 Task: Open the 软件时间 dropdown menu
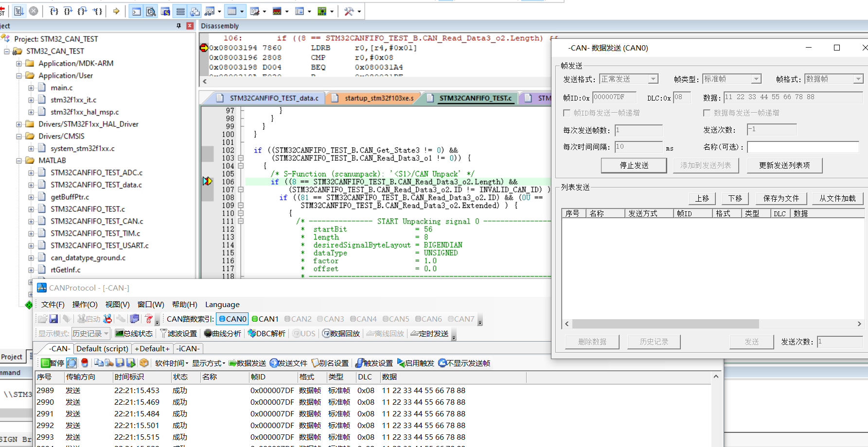[x=172, y=363]
